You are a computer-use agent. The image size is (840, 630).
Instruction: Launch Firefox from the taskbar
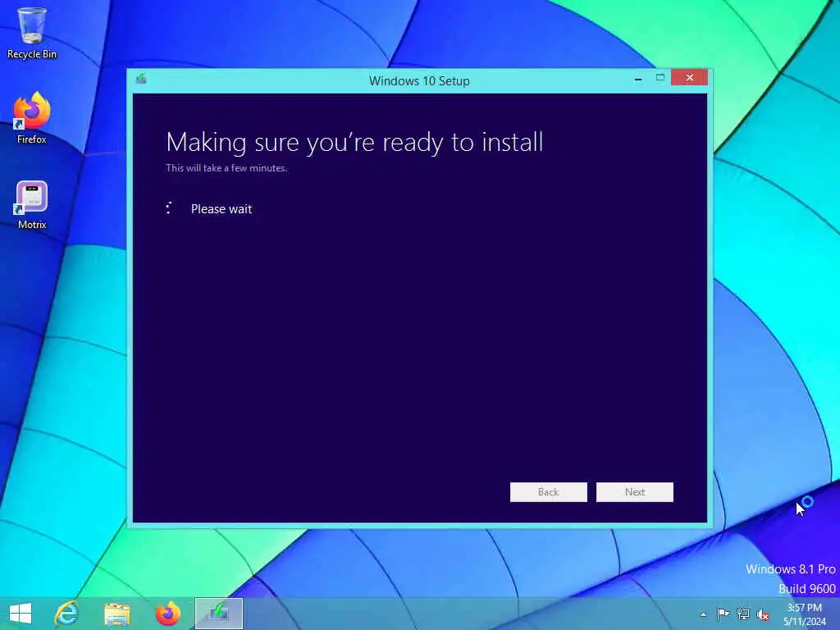point(167,614)
